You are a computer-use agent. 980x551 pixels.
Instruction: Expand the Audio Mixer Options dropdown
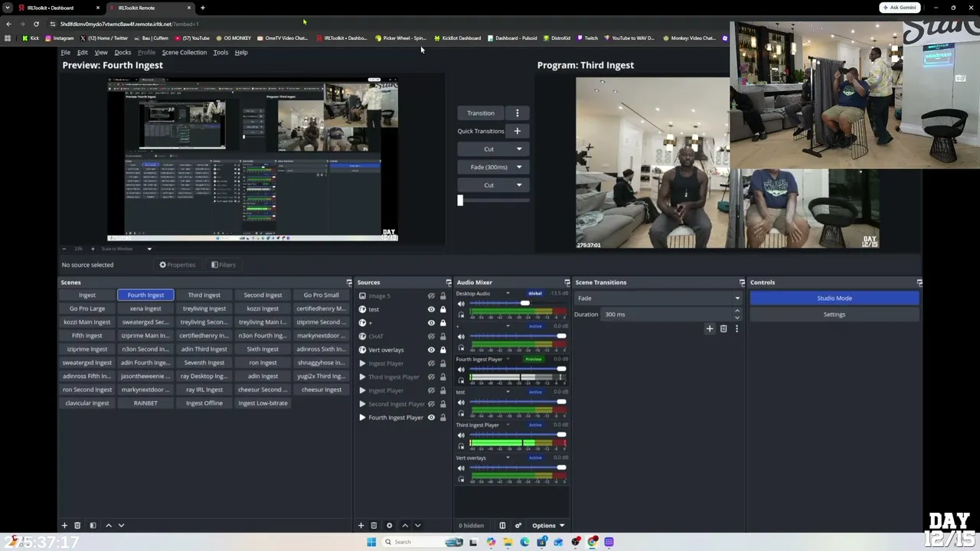(548, 526)
